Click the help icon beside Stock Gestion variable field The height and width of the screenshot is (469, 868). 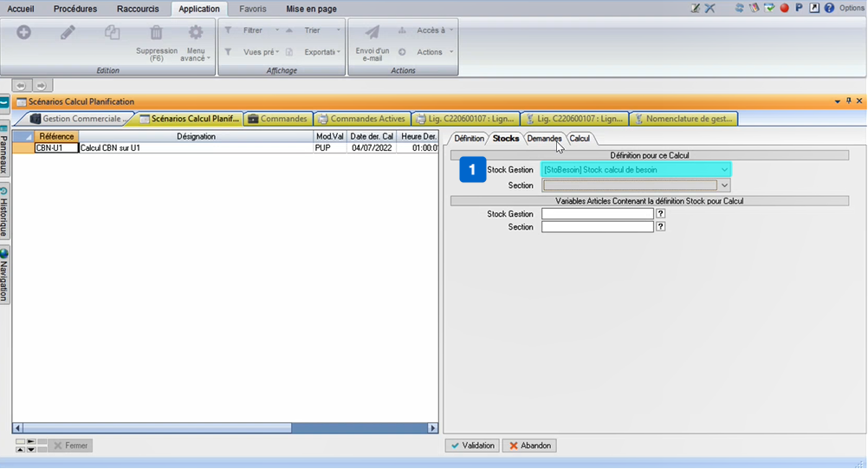pyautogui.click(x=661, y=213)
